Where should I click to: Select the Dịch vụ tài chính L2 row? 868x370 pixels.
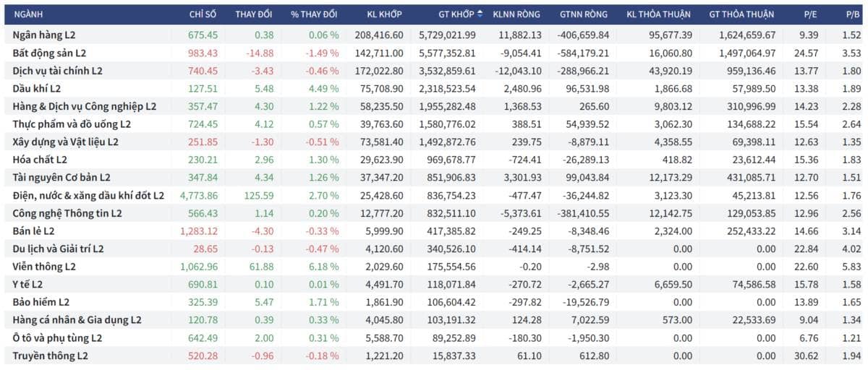tap(434, 71)
